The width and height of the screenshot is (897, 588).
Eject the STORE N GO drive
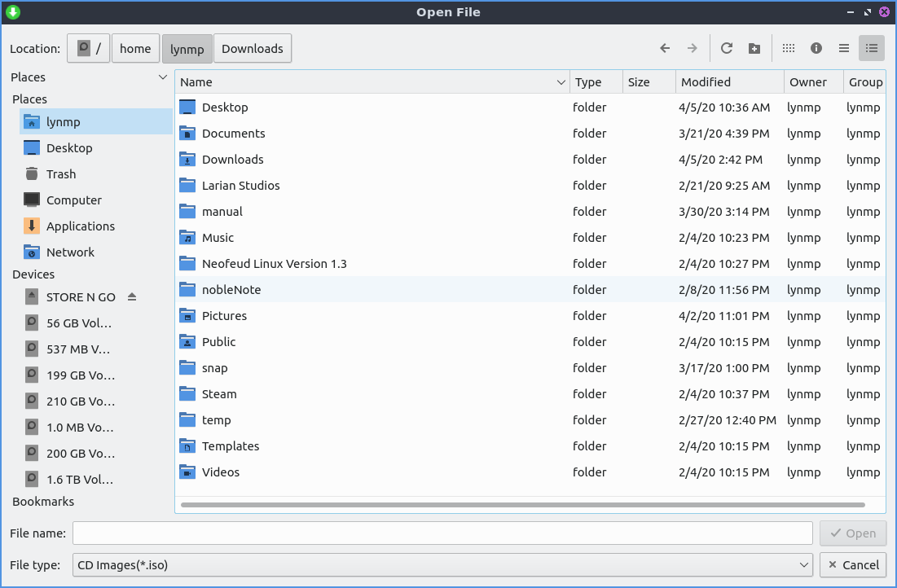point(132,297)
